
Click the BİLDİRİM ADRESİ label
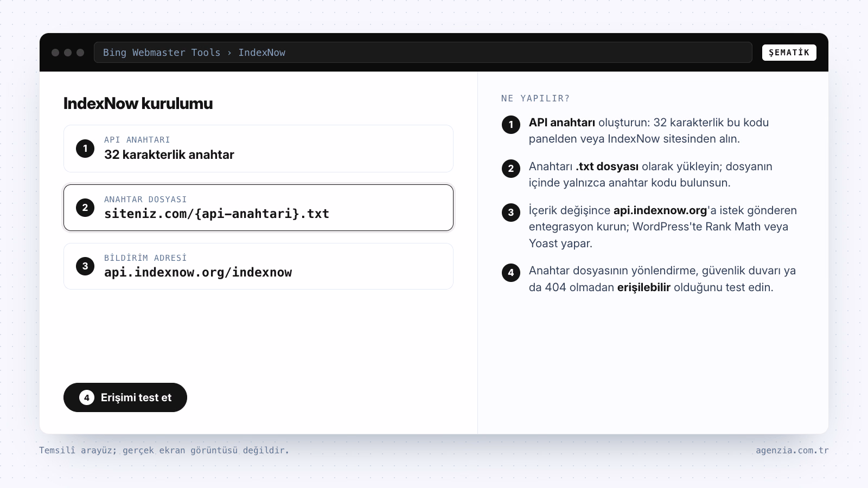click(145, 258)
